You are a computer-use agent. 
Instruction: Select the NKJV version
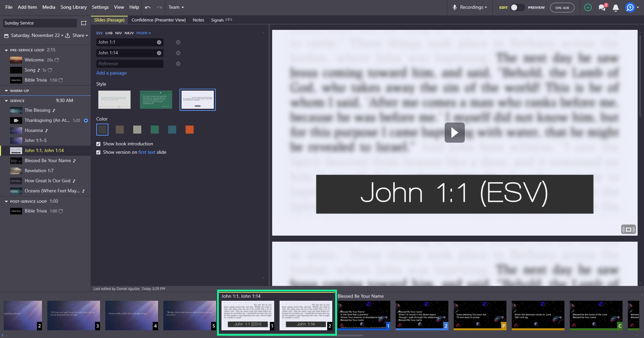(129, 33)
